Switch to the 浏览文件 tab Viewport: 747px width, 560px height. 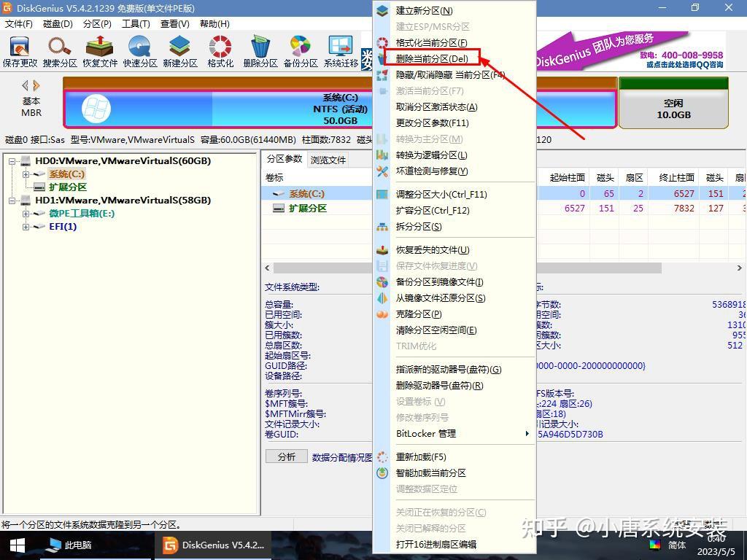pos(328,160)
